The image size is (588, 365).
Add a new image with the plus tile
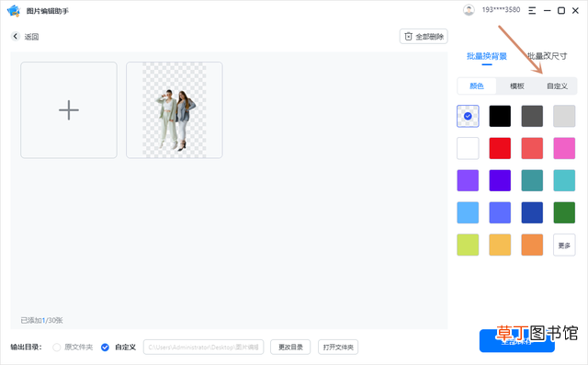tap(69, 110)
